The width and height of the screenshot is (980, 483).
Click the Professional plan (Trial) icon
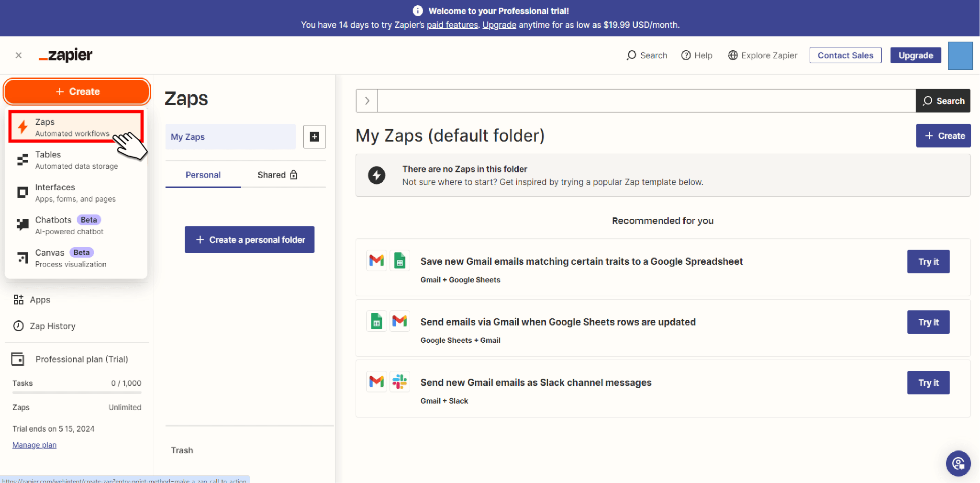pyautogui.click(x=18, y=359)
